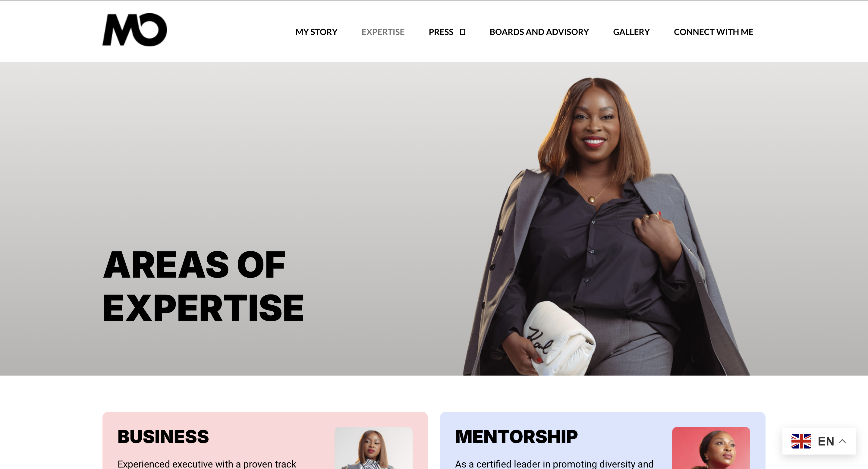Go to the MY STORY page

point(316,32)
